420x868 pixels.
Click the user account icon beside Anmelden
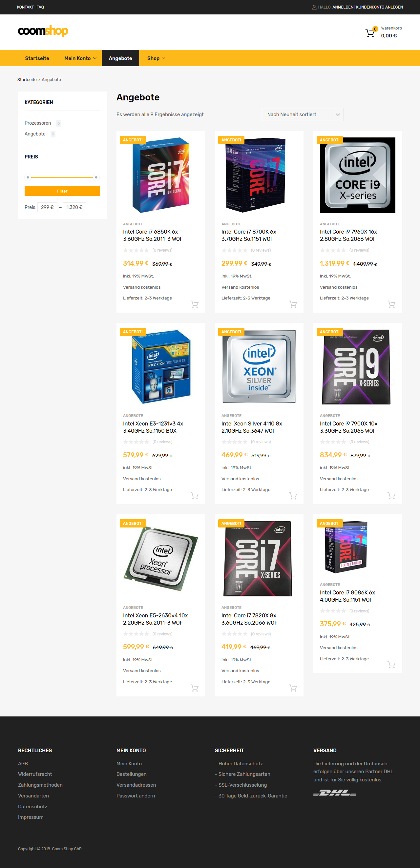pyautogui.click(x=314, y=7)
